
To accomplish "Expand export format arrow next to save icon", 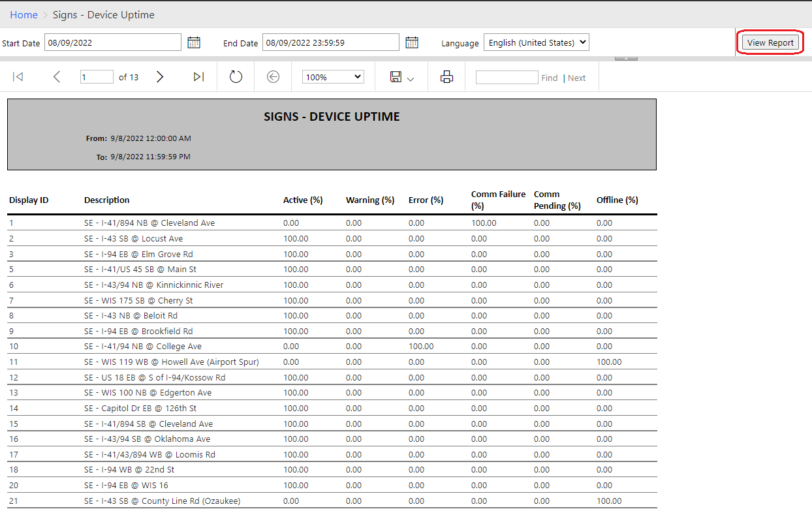I will (411, 79).
